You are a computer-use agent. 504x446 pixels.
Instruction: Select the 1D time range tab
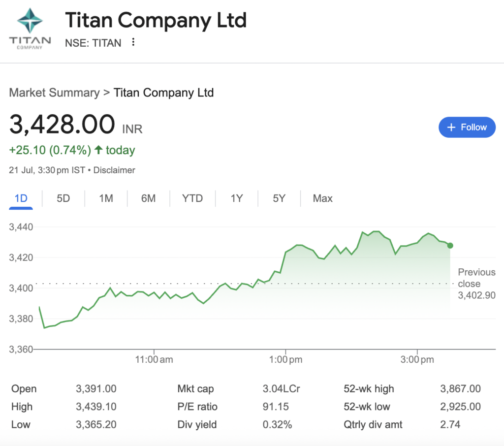[x=21, y=198]
